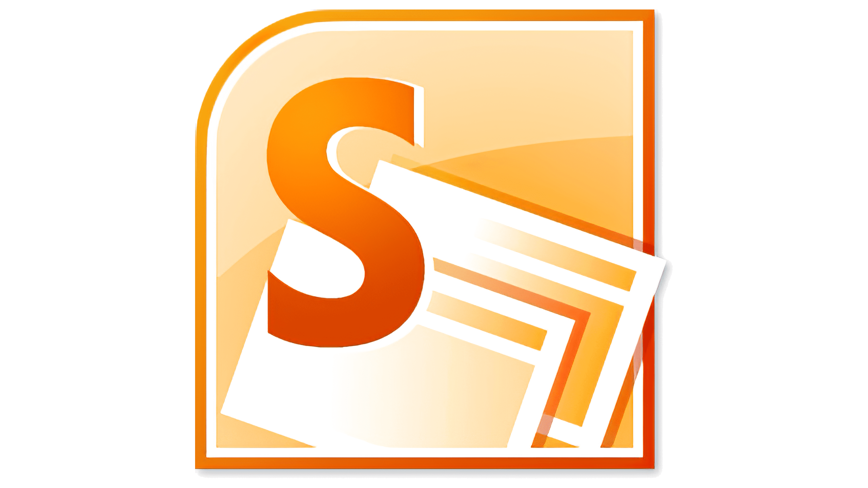Open the SharePoint document library icon
Viewport: 868px width, 488px height.
click(x=434, y=244)
